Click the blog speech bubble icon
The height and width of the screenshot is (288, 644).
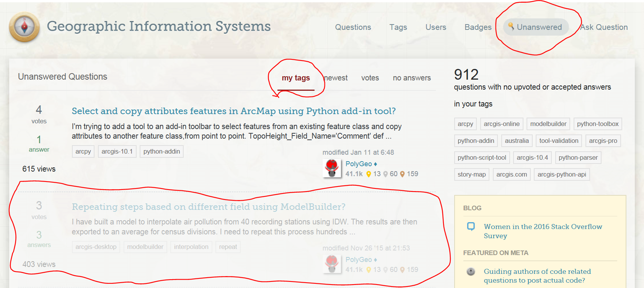tap(471, 226)
